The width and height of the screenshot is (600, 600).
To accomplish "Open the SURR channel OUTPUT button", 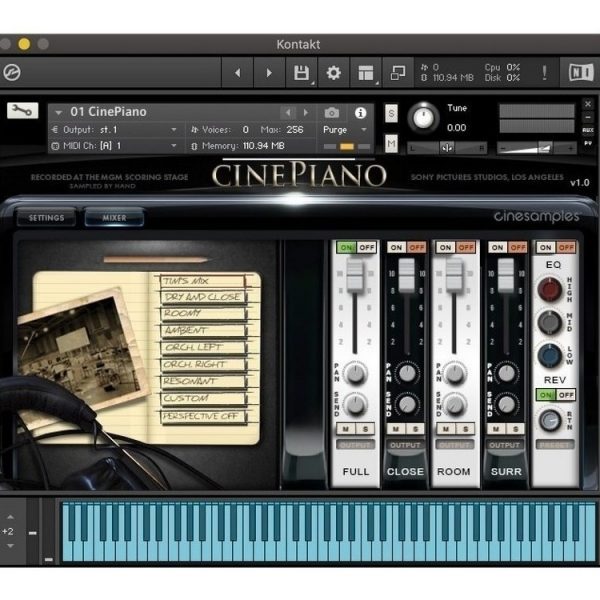I will [505, 445].
